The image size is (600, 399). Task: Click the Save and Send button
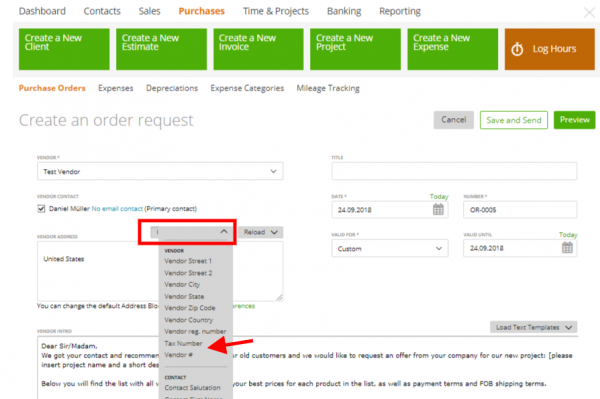(514, 120)
